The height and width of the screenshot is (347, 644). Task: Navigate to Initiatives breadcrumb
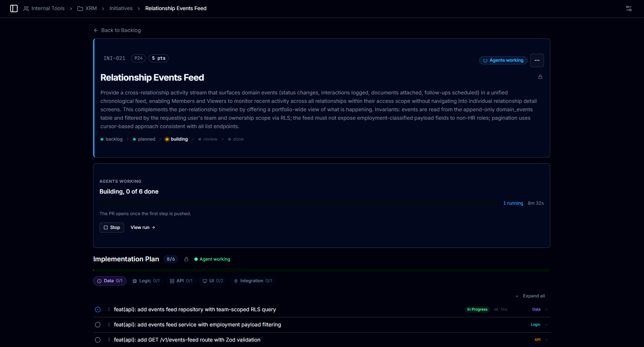tap(121, 8)
